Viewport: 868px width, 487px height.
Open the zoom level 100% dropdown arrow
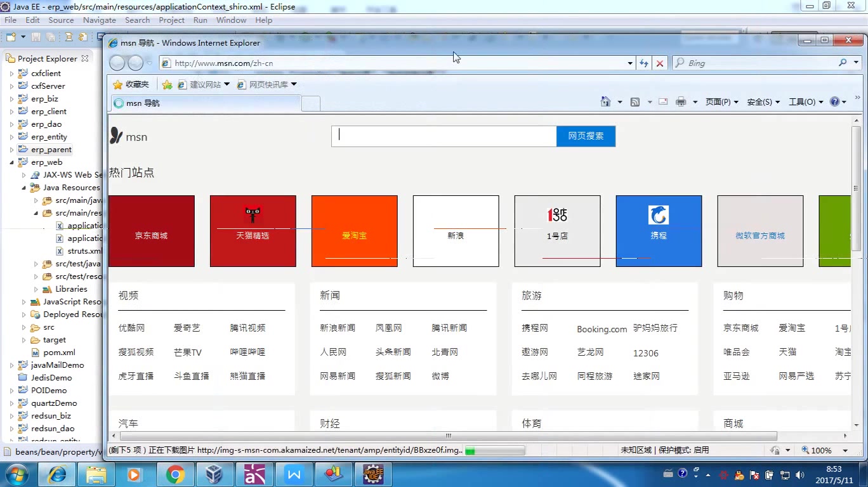click(x=845, y=450)
